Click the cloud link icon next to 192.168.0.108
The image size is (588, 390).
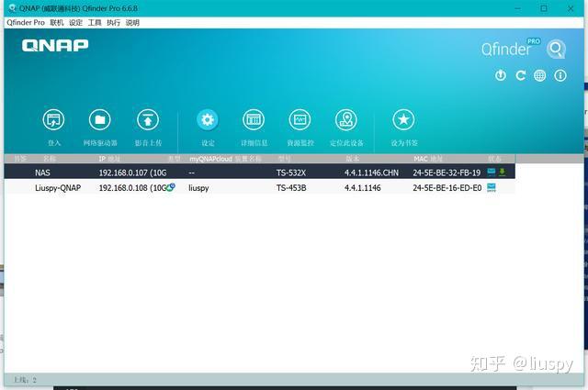(x=171, y=186)
